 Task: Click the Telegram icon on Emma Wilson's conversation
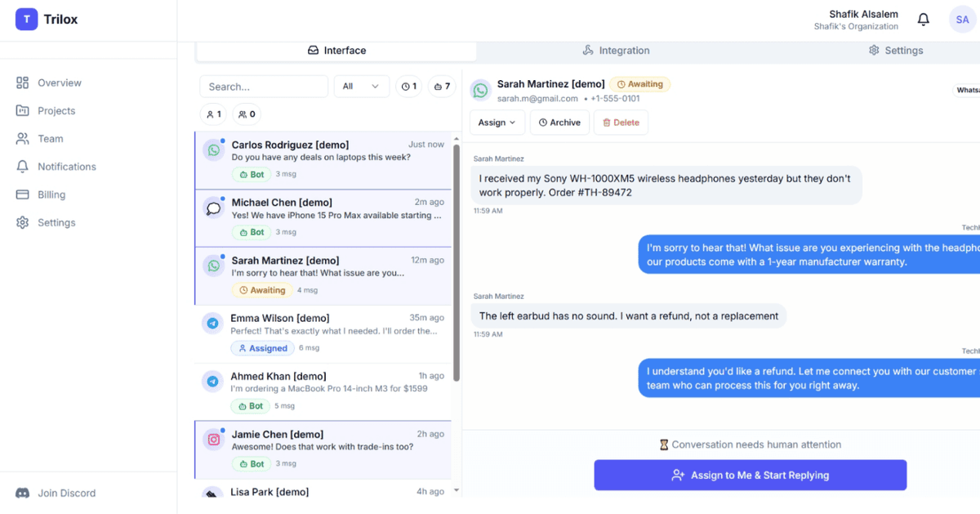[x=213, y=324]
